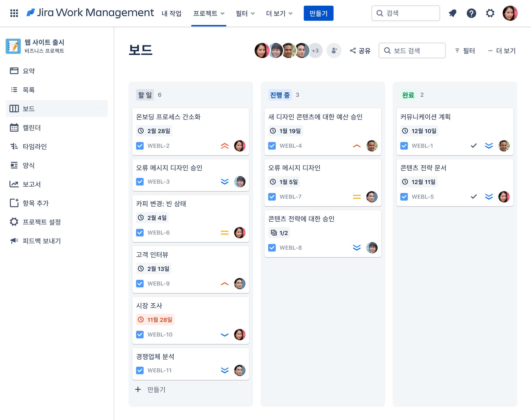Click lowest priority icon on WEBL-3
The width and height of the screenshot is (531, 420).
tap(224, 182)
